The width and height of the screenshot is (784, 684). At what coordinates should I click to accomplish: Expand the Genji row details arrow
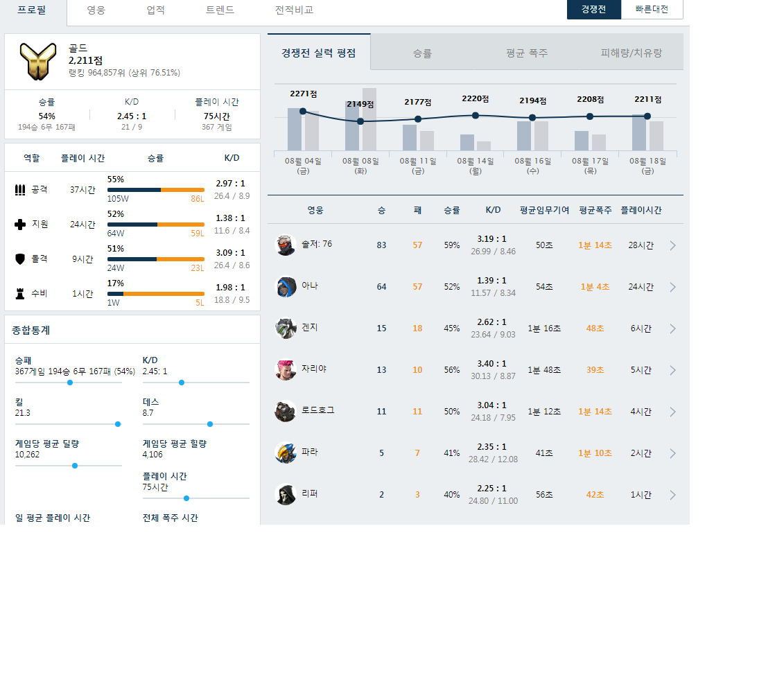[672, 328]
